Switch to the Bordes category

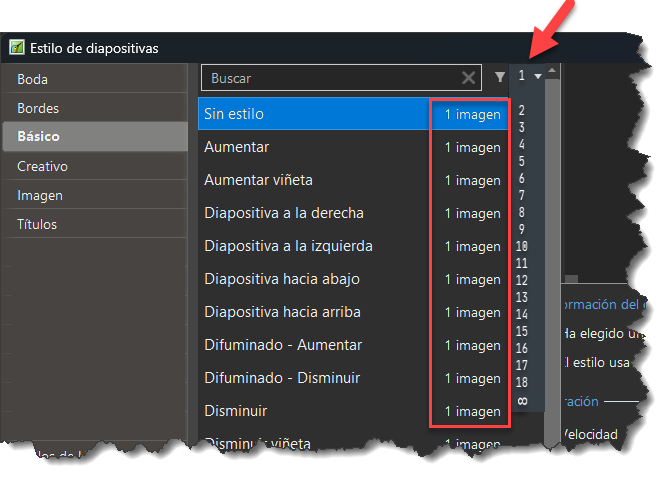click(x=38, y=108)
